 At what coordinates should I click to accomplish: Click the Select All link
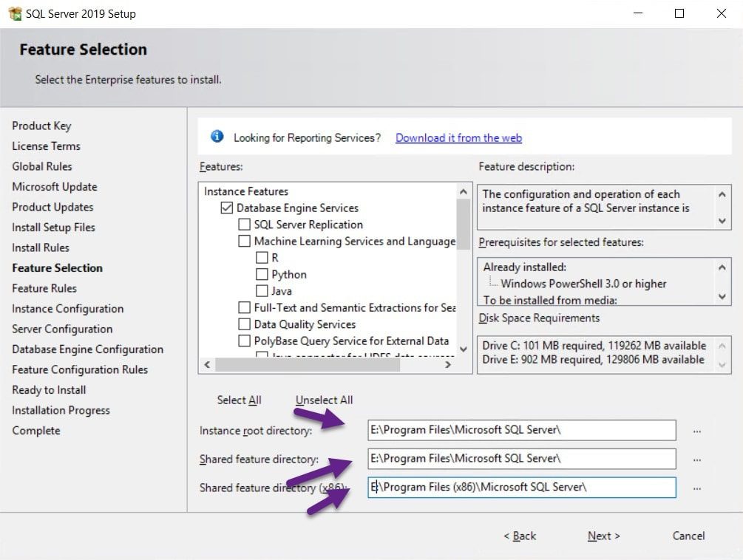tap(238, 399)
